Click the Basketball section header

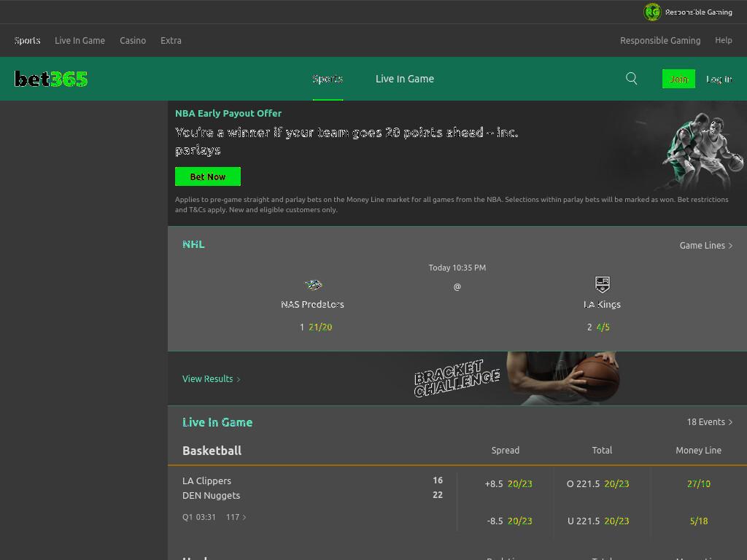pos(212,451)
